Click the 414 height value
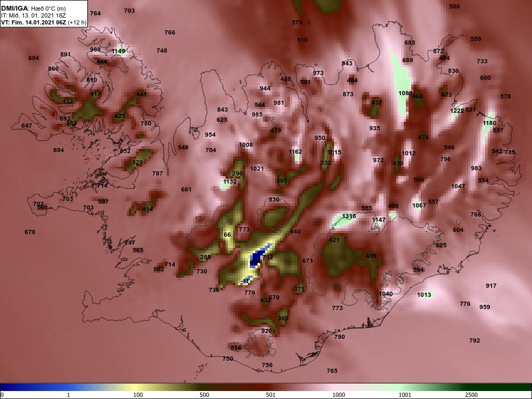 [x=147, y=209]
